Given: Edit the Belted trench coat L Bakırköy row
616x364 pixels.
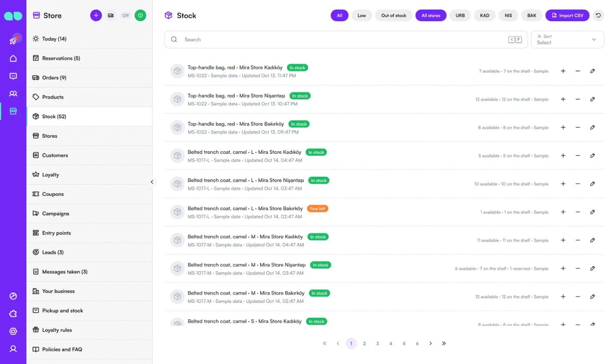Looking at the screenshot, I should click(x=593, y=212).
